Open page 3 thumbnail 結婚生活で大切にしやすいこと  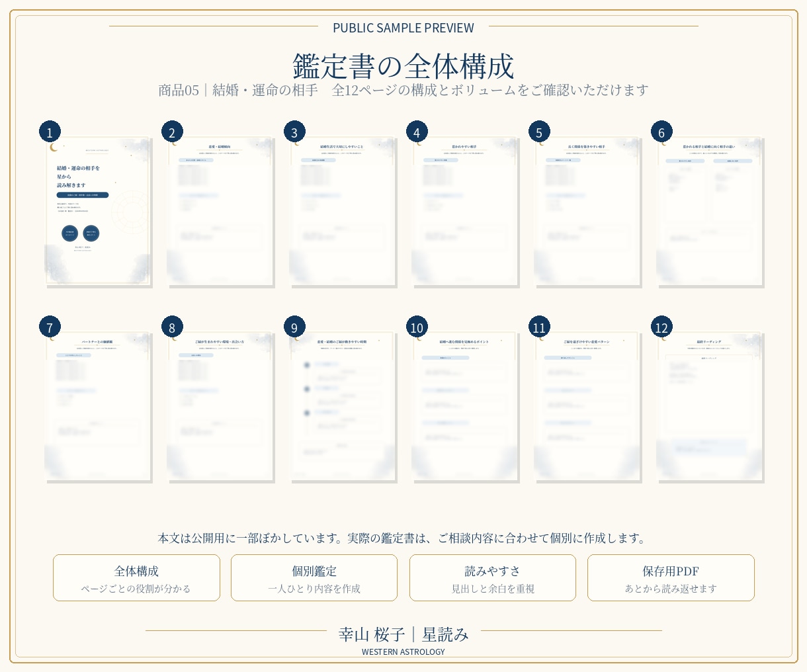click(x=342, y=211)
